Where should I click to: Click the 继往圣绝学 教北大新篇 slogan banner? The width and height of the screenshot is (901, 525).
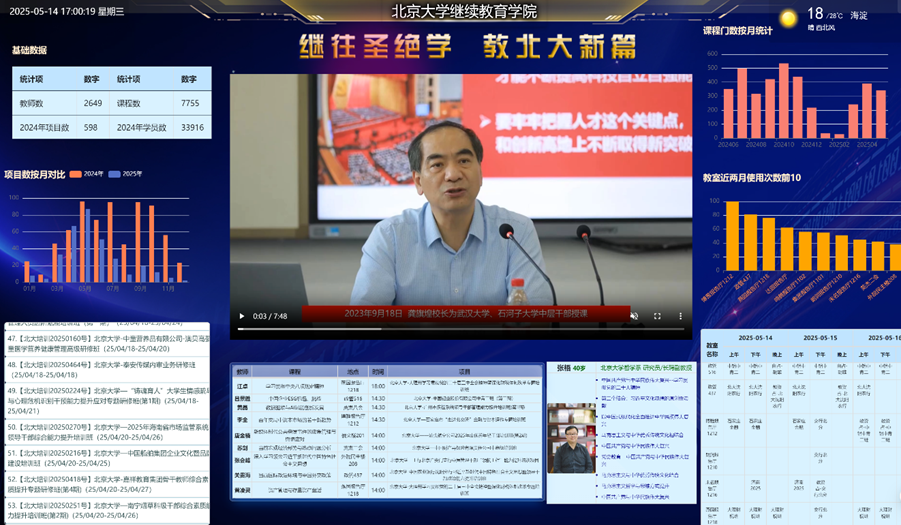point(467,47)
